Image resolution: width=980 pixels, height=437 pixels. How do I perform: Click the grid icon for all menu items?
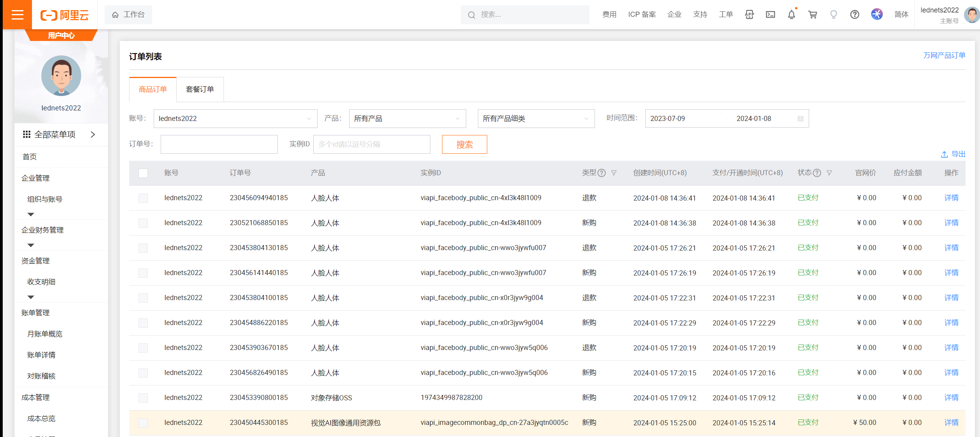click(27, 135)
